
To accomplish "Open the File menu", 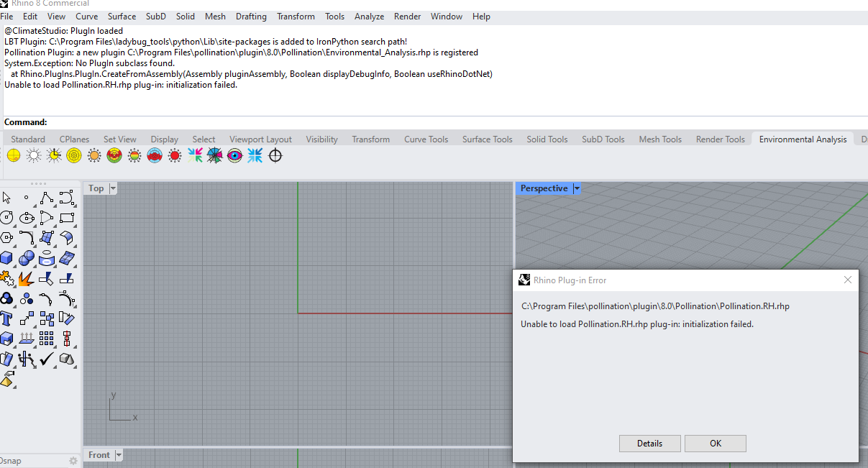I will coord(6,17).
